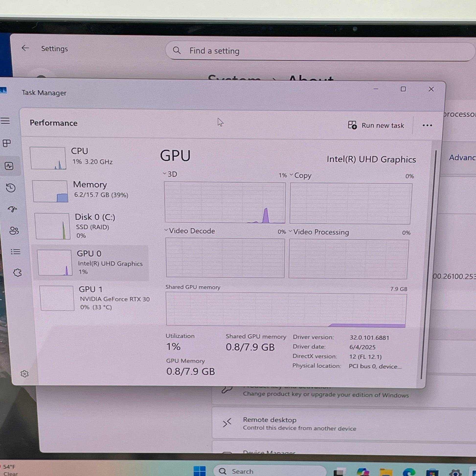The height and width of the screenshot is (476, 476).
Task: Open Task Manager settings gear icon
Action: [24, 374]
